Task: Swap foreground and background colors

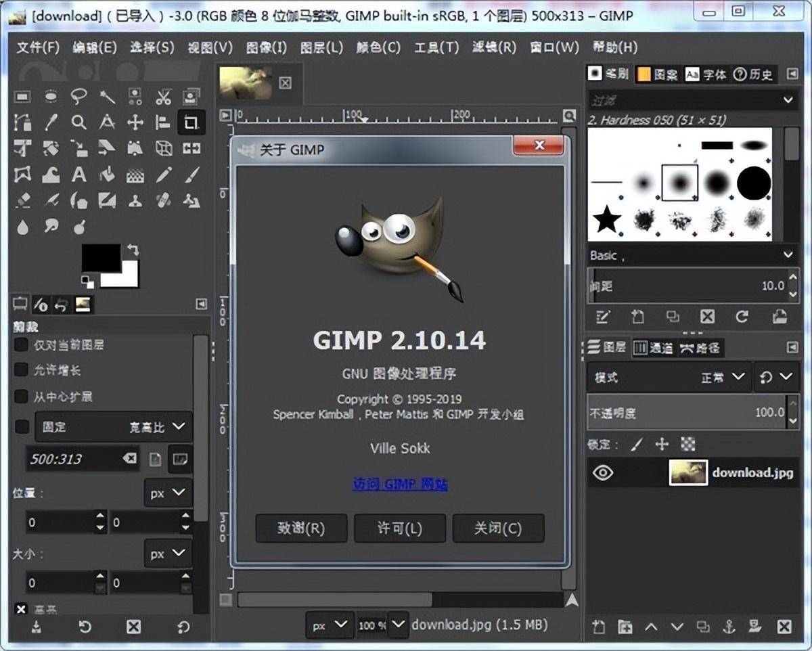Action: coord(133,250)
